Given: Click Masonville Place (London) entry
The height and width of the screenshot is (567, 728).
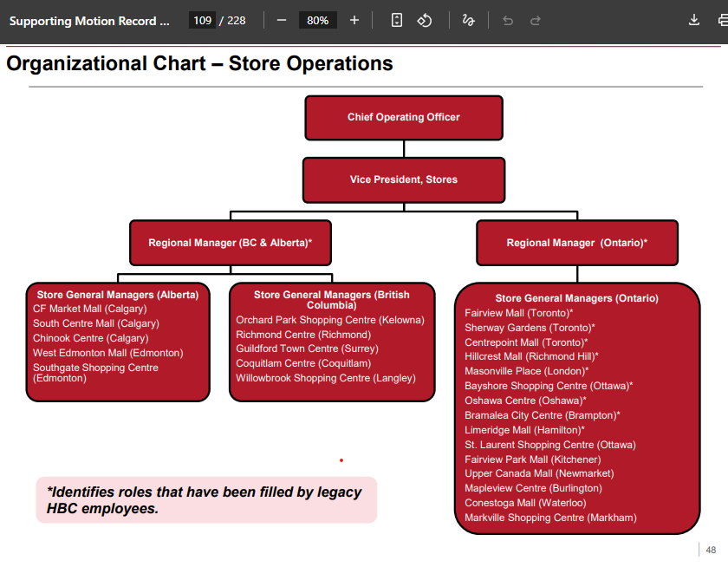Looking at the screenshot, I should coord(527,372).
